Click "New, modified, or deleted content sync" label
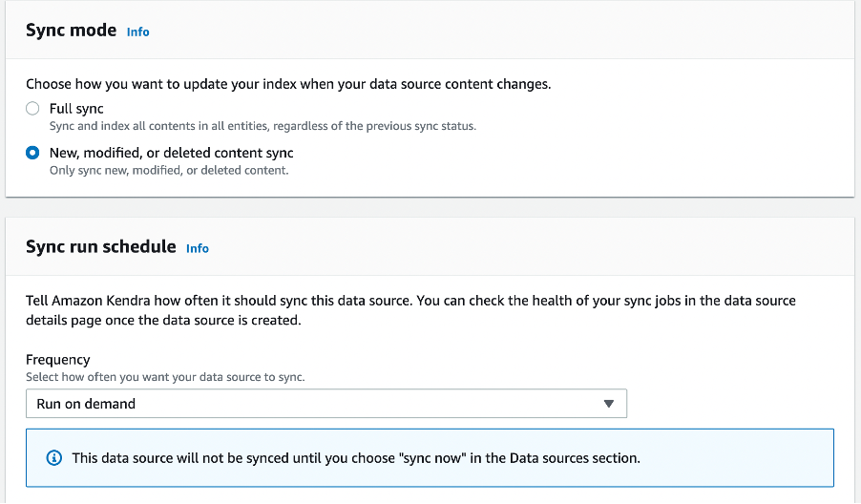This screenshot has width=861, height=504. tap(172, 153)
